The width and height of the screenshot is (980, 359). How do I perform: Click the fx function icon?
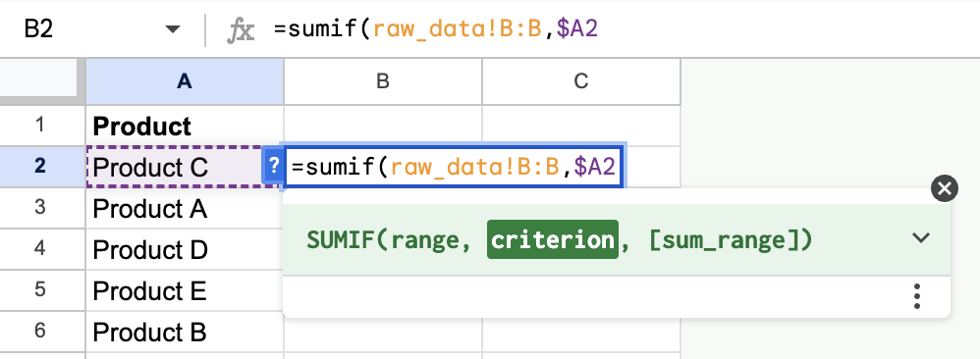point(240,30)
